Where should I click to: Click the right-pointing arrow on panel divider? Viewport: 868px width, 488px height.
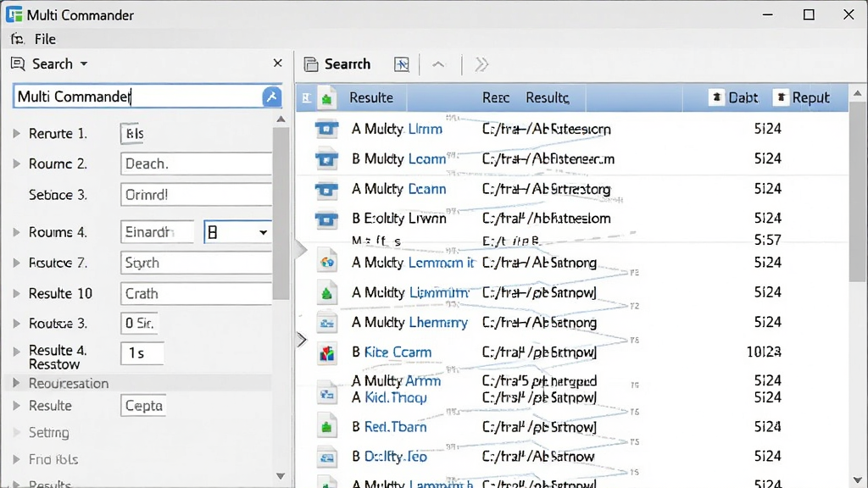[302, 339]
